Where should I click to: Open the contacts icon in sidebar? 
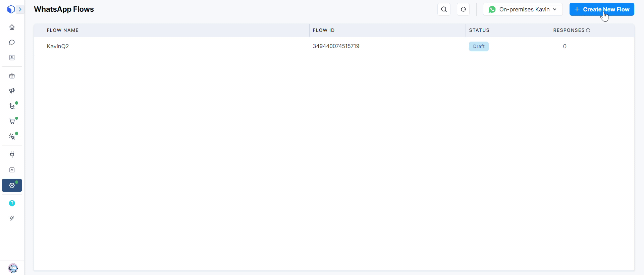click(12, 58)
